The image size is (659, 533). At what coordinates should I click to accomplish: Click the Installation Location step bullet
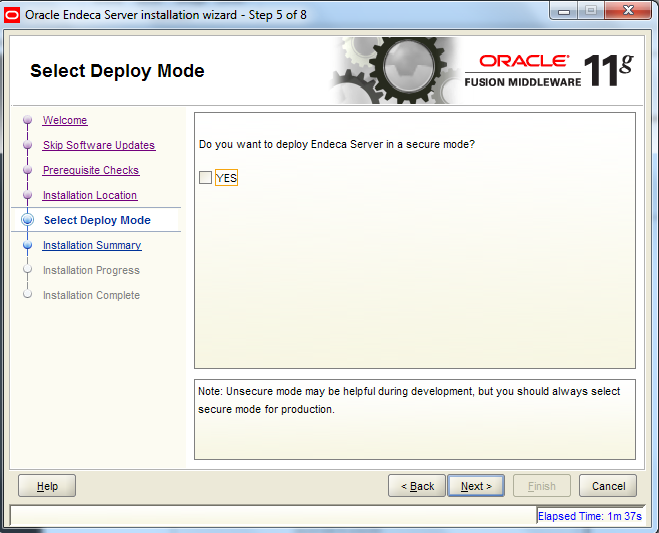tap(27, 196)
